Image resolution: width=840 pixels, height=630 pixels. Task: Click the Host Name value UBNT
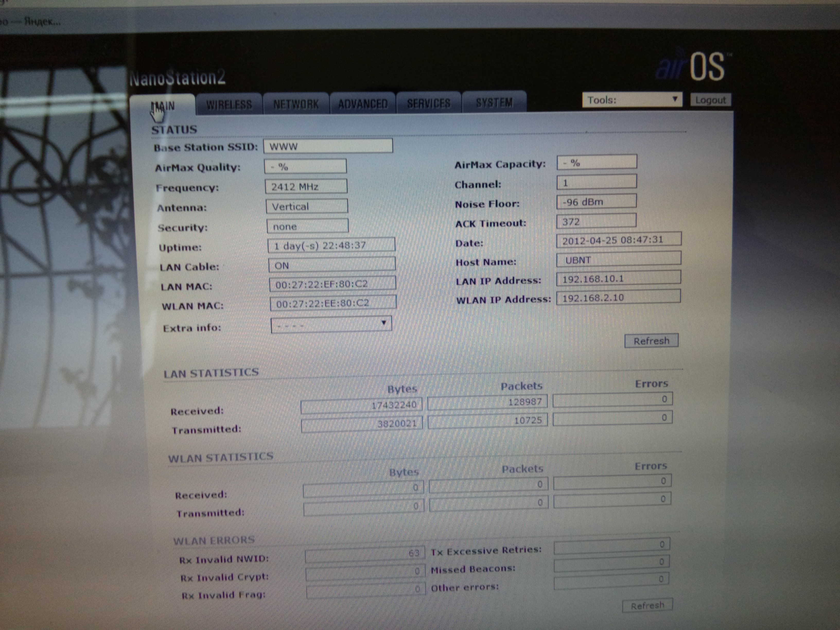[619, 259]
